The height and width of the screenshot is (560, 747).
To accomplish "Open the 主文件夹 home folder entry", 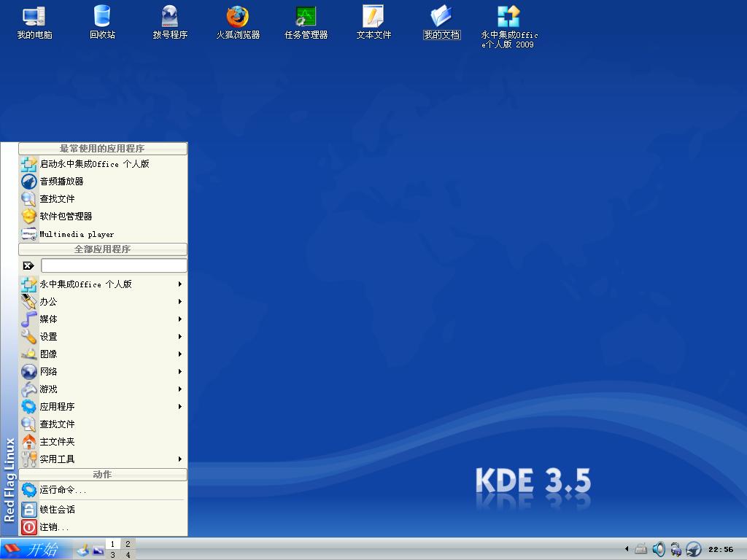I will point(103,442).
